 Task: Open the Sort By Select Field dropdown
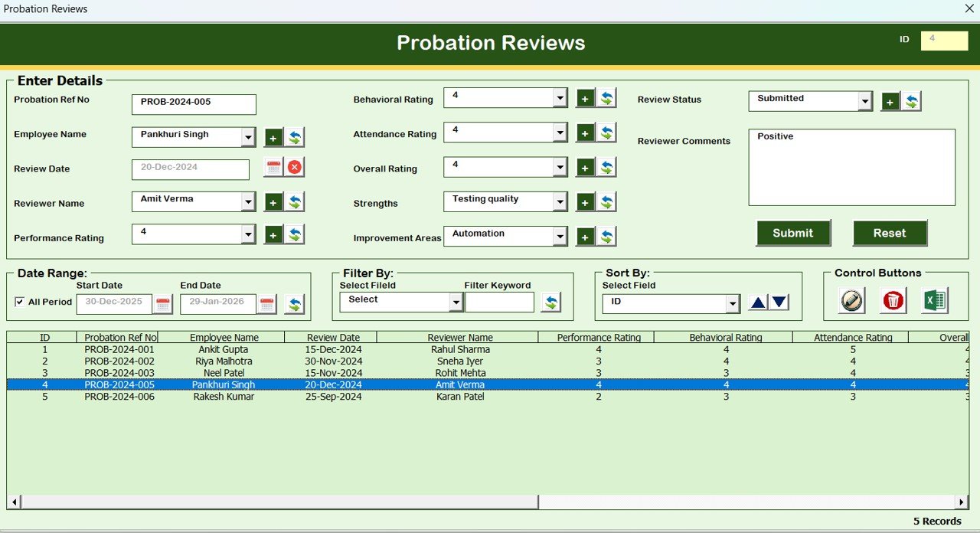pos(733,303)
